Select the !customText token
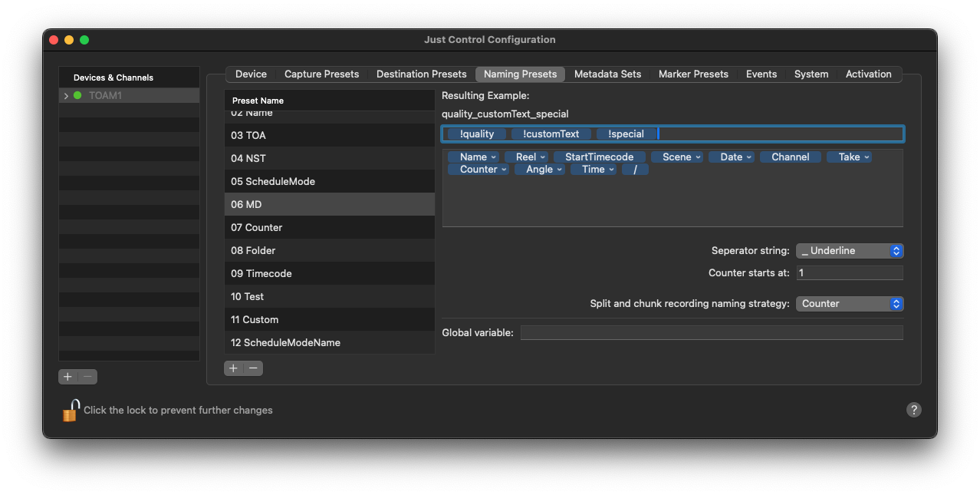The width and height of the screenshot is (980, 495). (x=551, y=134)
